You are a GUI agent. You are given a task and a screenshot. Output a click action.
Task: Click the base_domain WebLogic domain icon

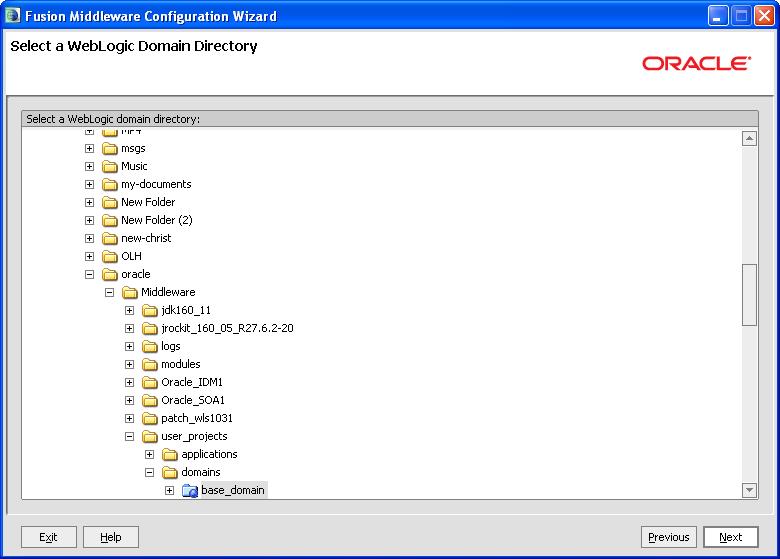click(x=190, y=491)
